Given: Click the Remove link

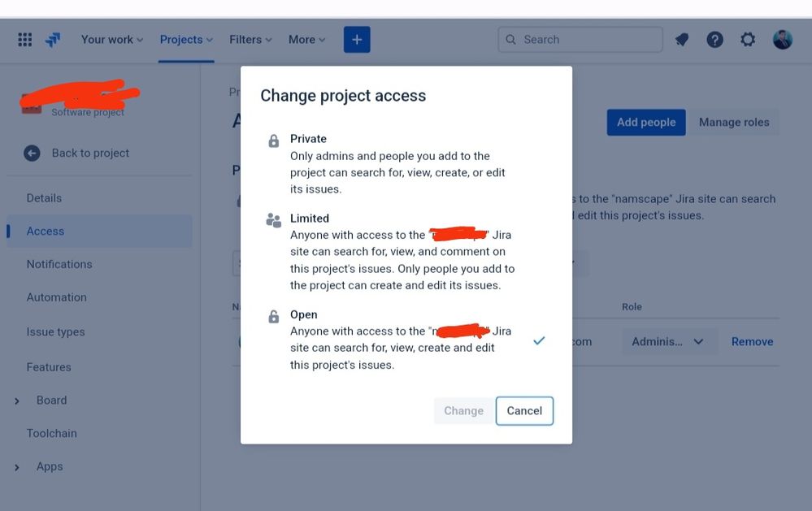Looking at the screenshot, I should pos(753,342).
